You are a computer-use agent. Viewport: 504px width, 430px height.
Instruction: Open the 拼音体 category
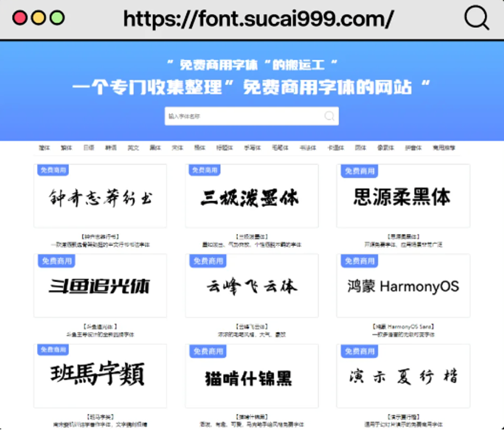pos(413,148)
